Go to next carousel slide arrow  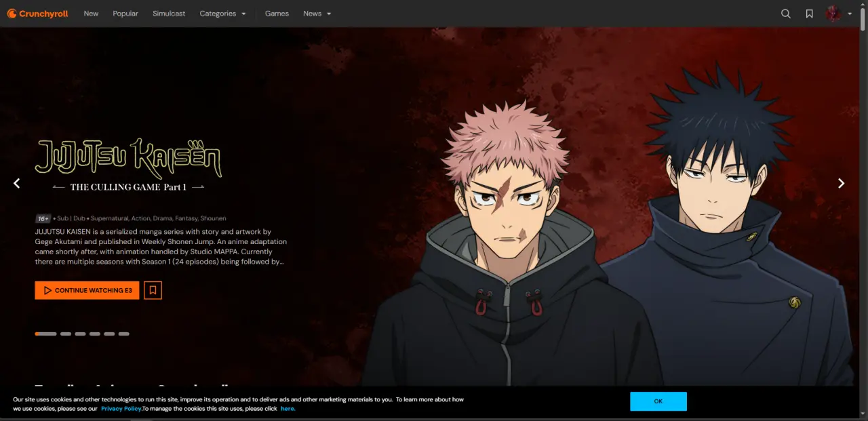coord(841,183)
